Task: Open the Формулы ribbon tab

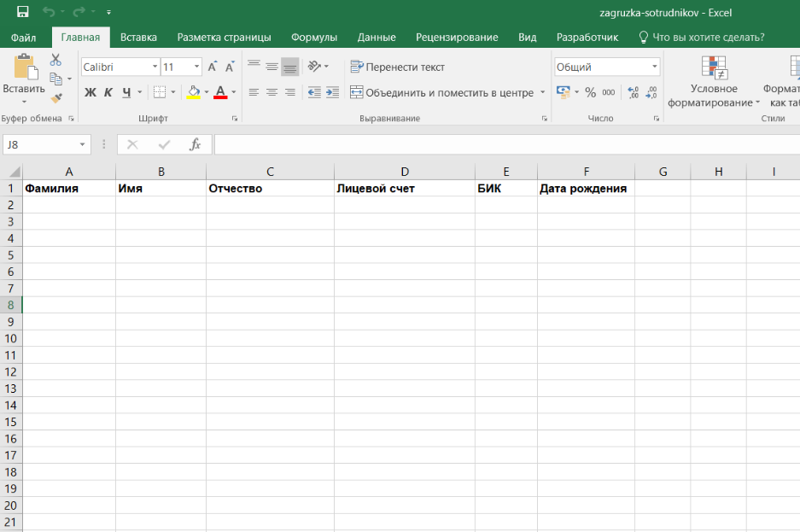Action: tap(313, 38)
